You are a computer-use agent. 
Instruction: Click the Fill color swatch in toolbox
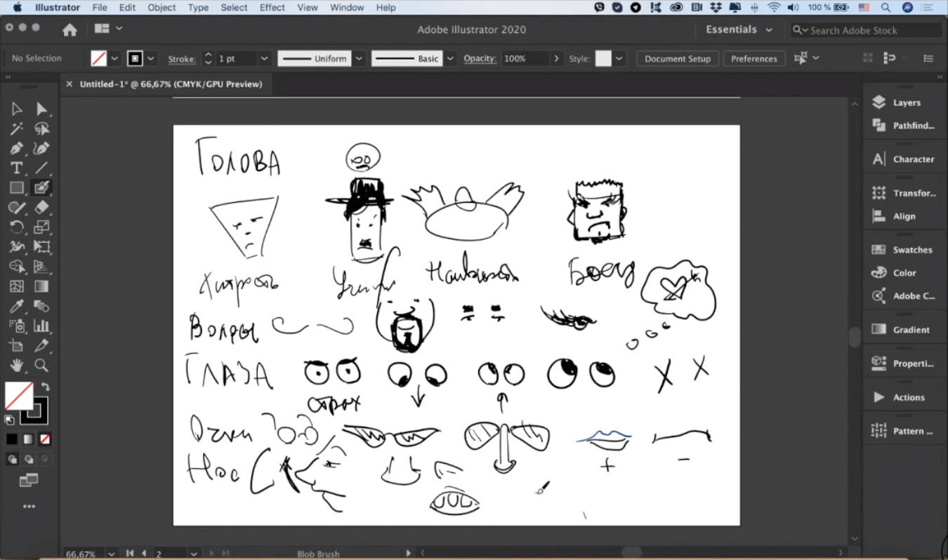[17, 396]
